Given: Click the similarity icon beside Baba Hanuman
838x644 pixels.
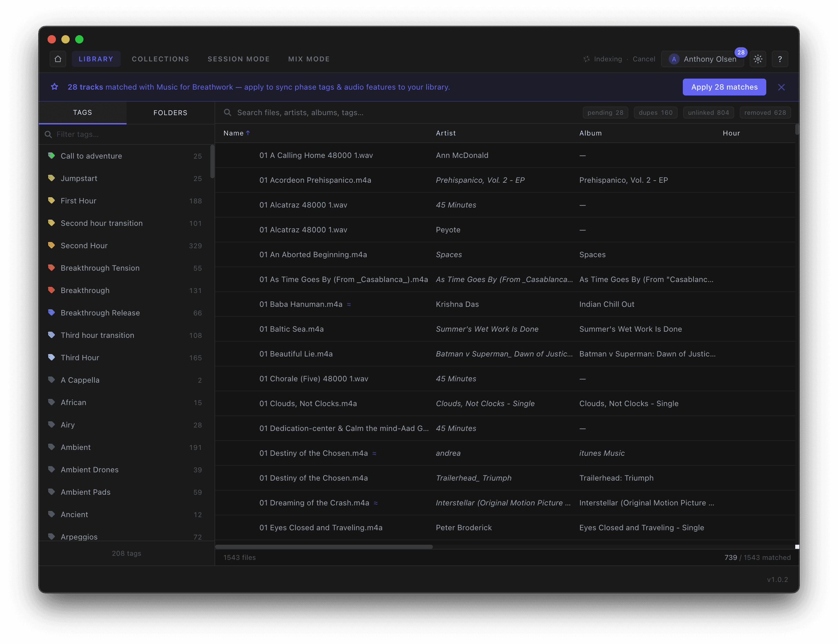Looking at the screenshot, I should (x=349, y=304).
